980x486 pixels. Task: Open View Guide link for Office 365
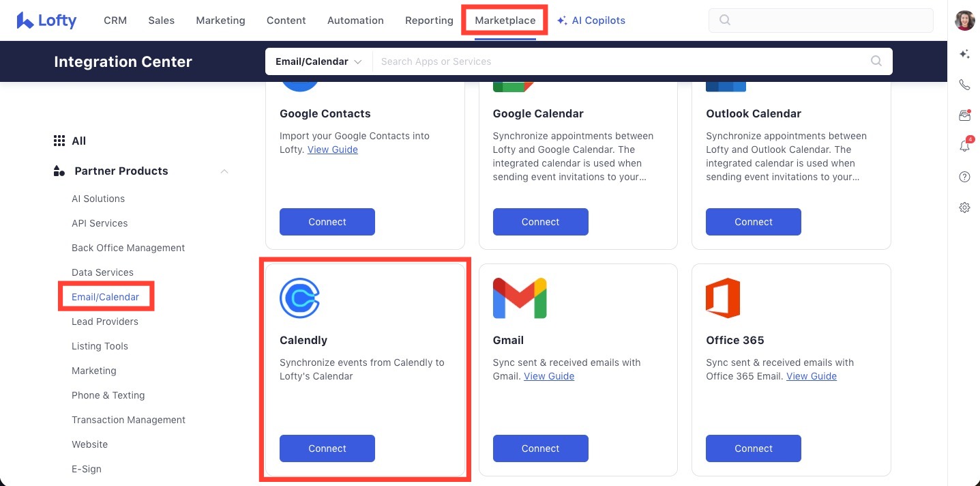click(x=812, y=376)
